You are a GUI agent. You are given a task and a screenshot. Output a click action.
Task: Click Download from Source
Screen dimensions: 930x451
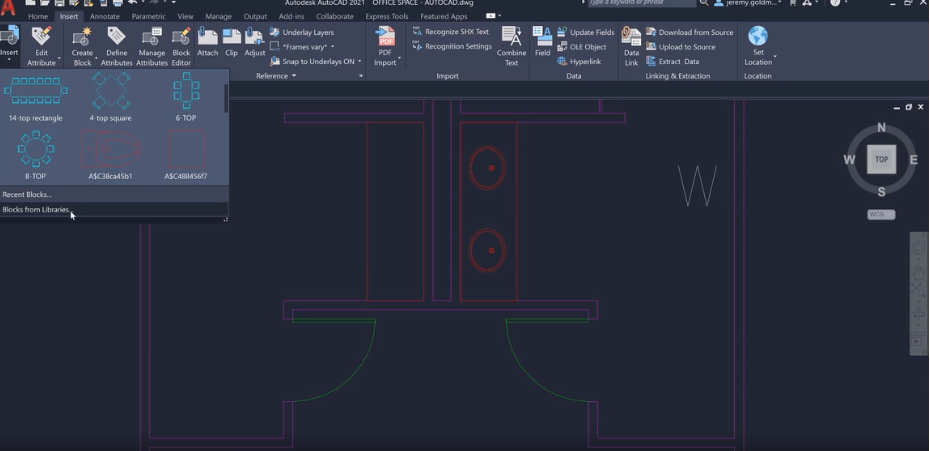(689, 32)
